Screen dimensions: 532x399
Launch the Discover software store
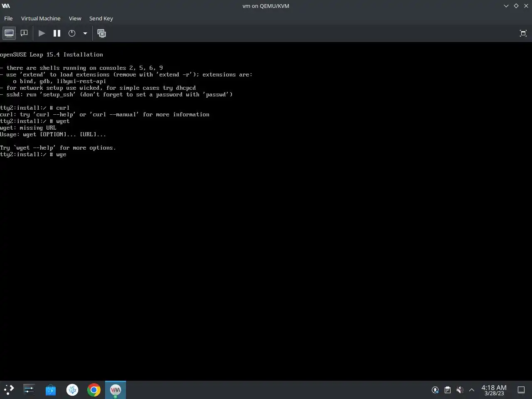point(51,390)
